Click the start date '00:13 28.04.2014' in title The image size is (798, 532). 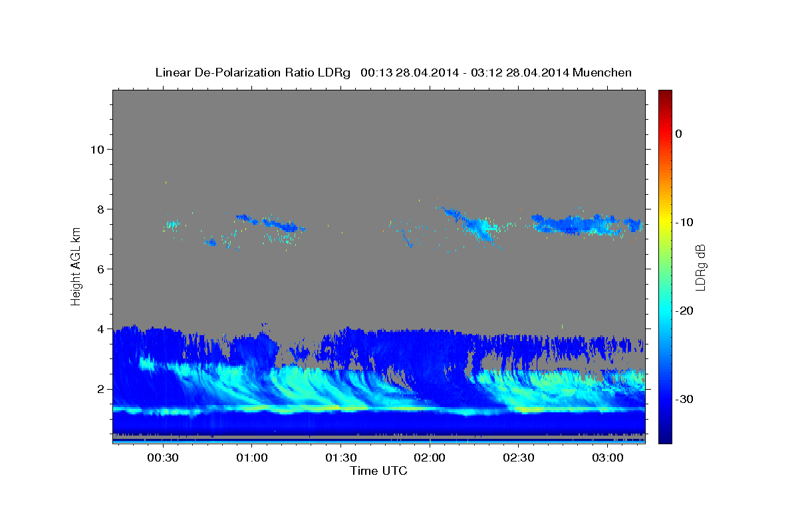tap(410, 72)
